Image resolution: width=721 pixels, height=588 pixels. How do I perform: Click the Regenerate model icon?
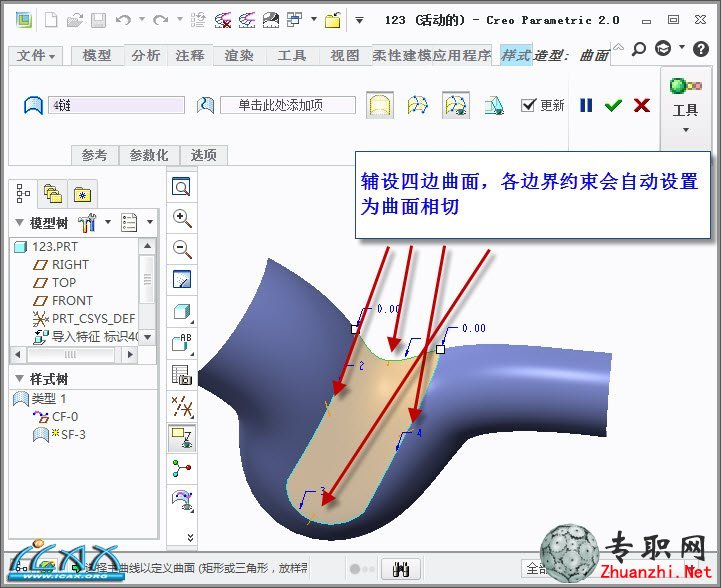(x=198, y=20)
